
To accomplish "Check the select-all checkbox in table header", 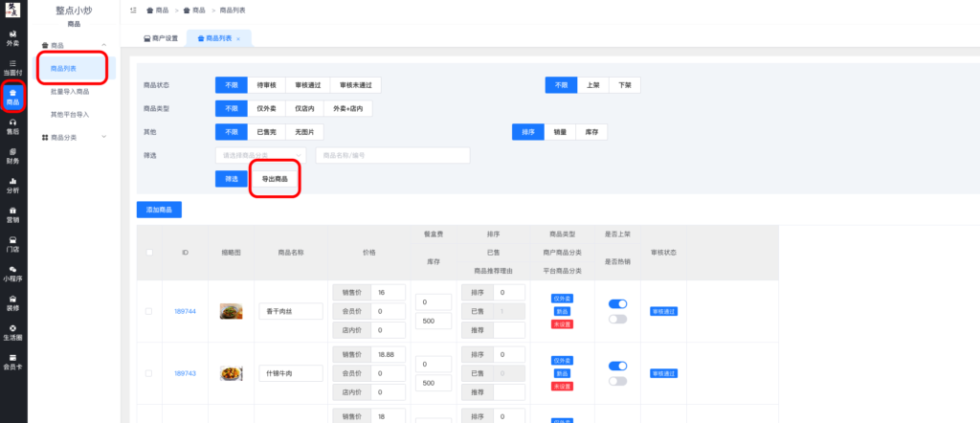I will click(148, 252).
